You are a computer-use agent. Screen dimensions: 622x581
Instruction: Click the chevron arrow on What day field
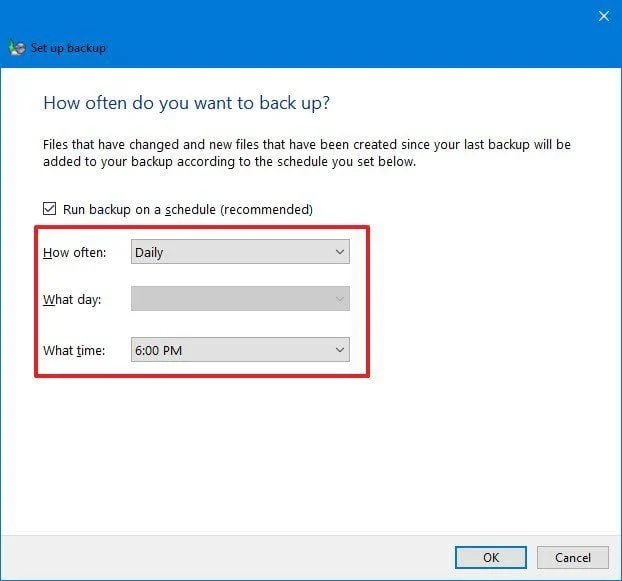[340, 299]
